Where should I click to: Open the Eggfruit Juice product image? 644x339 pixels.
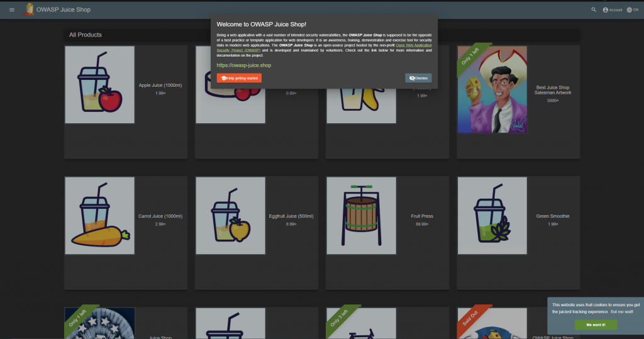click(x=230, y=216)
